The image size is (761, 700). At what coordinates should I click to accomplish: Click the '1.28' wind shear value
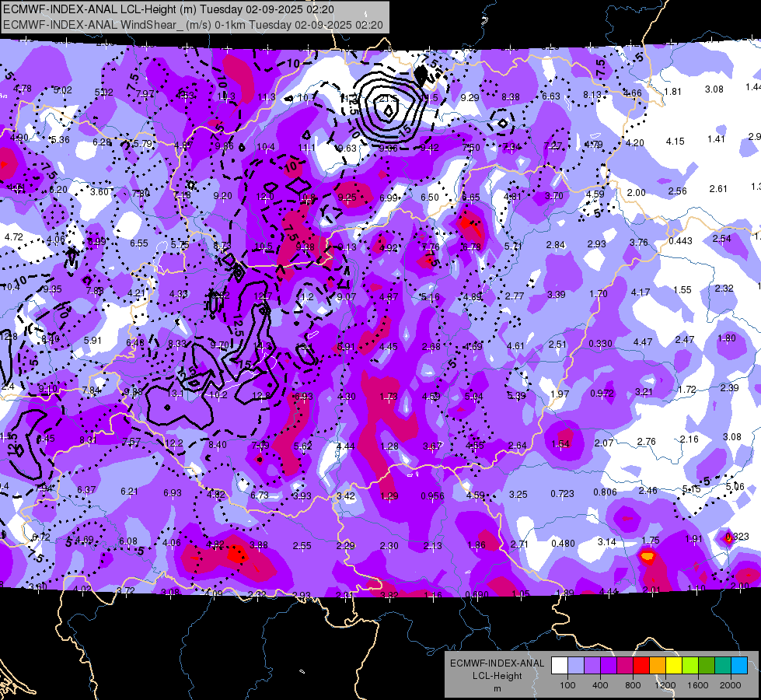click(x=389, y=446)
